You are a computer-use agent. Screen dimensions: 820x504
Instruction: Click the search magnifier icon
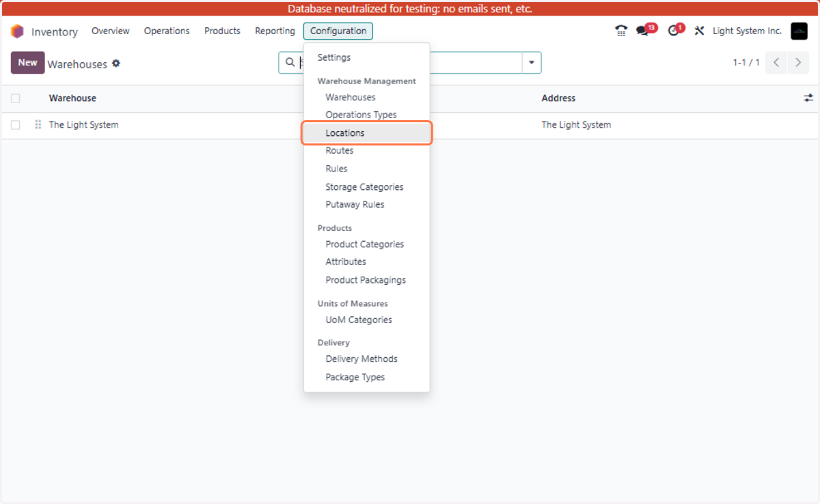point(290,63)
